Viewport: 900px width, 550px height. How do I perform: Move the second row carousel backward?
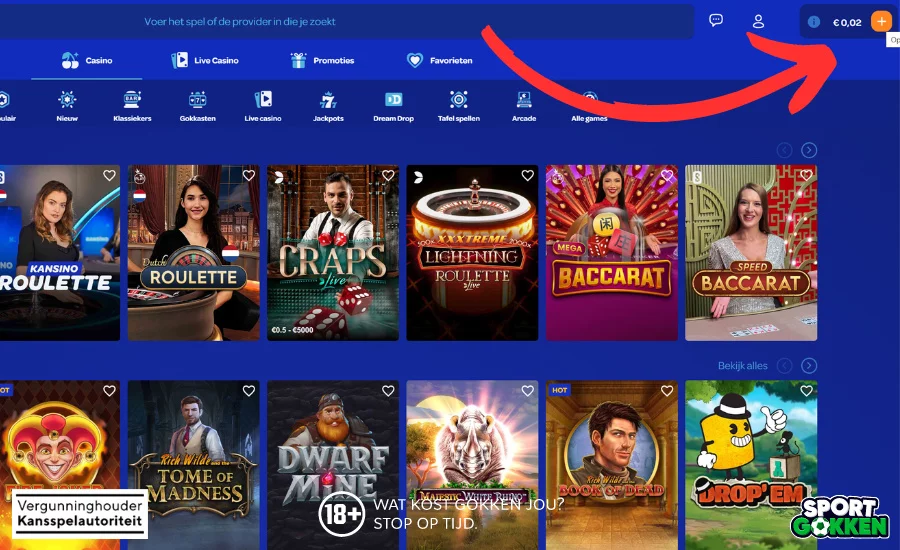784,366
